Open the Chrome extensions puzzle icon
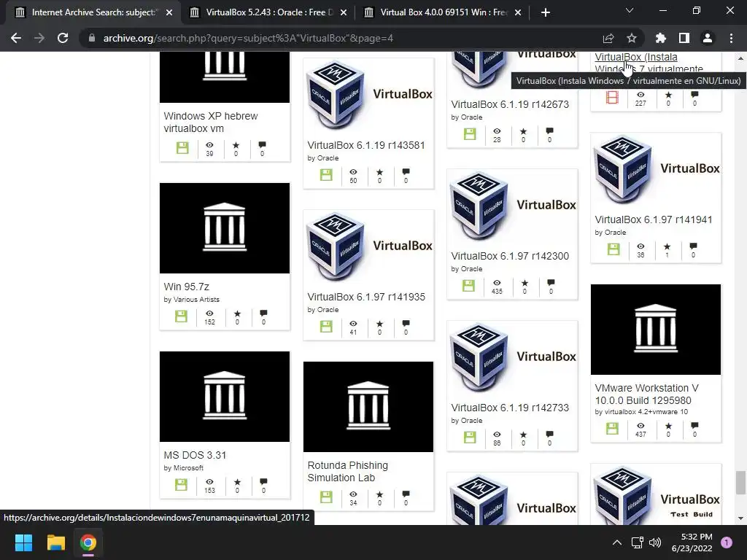Screen dimensions: 747x560 pos(660,38)
